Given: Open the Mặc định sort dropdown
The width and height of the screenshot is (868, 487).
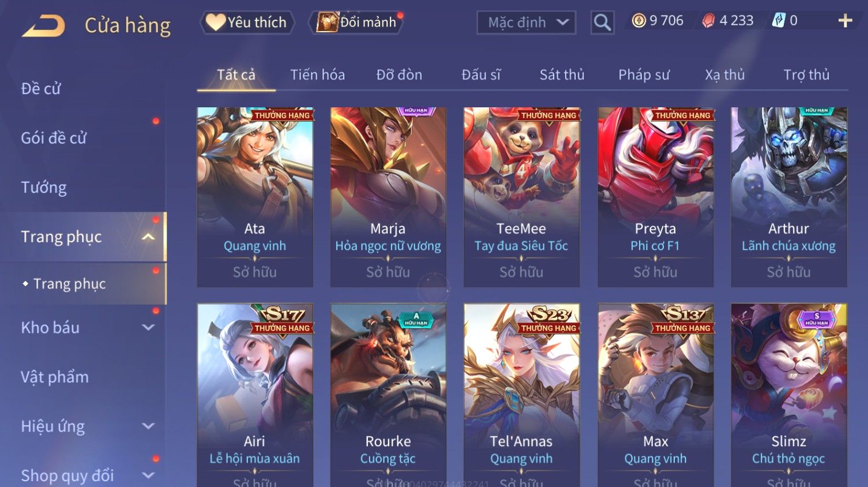Looking at the screenshot, I should click(x=526, y=23).
